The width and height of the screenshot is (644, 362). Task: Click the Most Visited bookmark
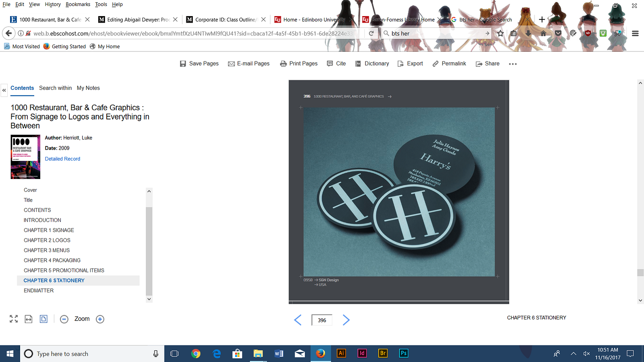click(22, 46)
